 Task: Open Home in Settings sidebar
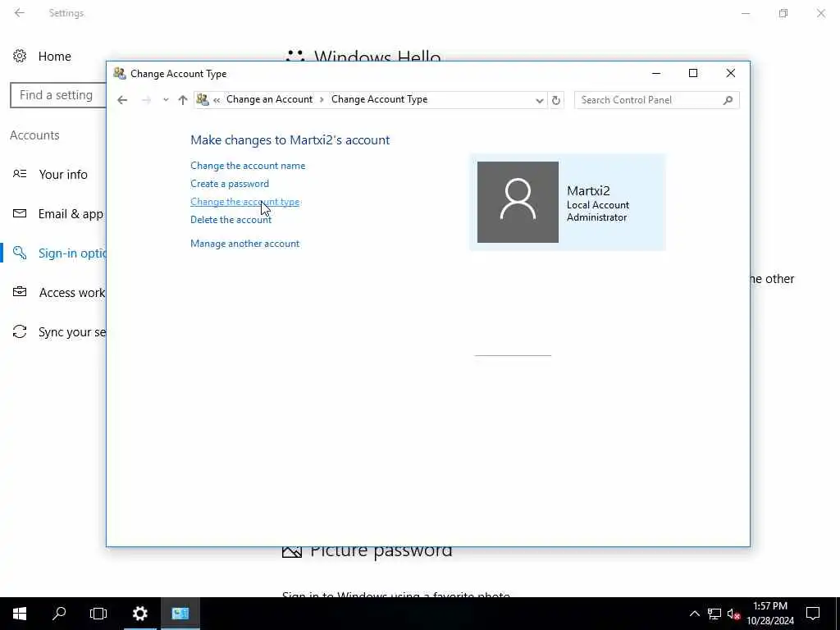(x=54, y=57)
